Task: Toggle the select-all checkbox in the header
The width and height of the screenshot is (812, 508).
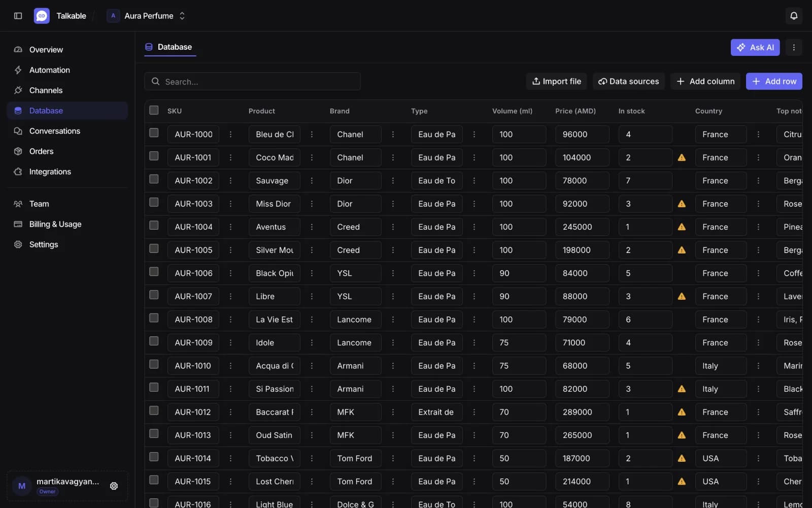Action: pos(154,110)
